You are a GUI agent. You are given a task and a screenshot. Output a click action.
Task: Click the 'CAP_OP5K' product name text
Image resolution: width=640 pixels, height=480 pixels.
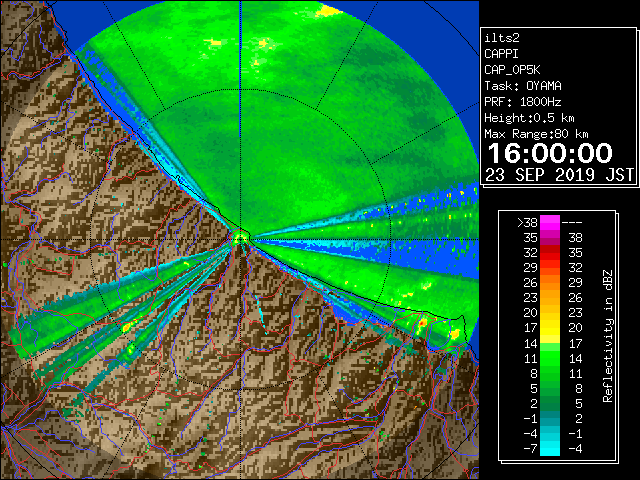click(512, 70)
